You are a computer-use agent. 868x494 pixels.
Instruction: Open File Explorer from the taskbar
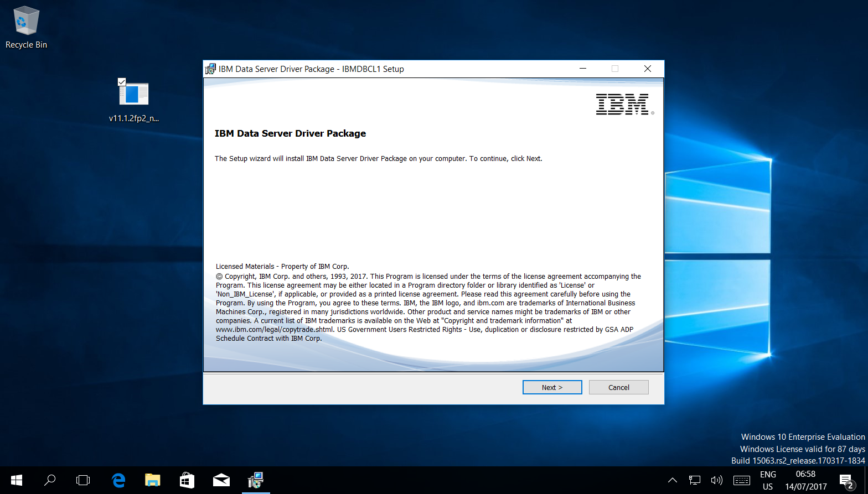153,480
